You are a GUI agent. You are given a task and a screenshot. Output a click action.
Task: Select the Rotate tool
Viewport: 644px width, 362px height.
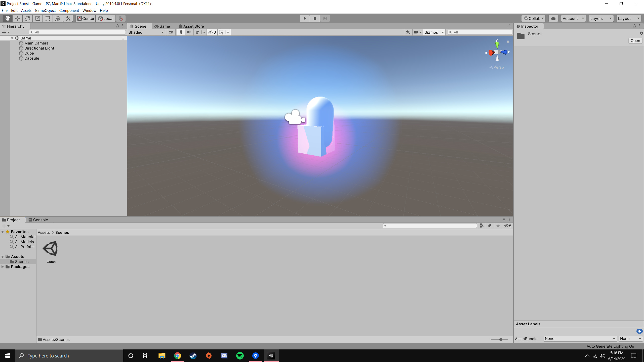click(x=28, y=18)
